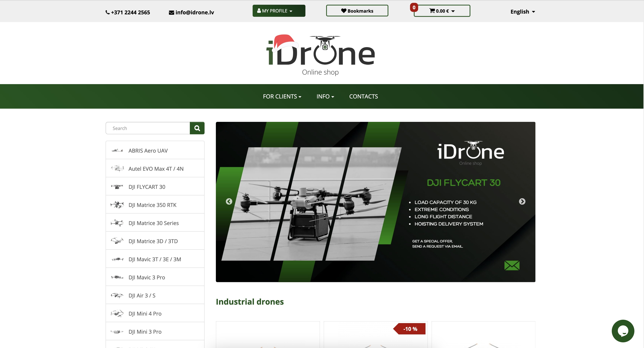Viewport: 644px width, 348px height.
Task: Click the Autel EVO Max drone thumbnail
Action: (117, 169)
